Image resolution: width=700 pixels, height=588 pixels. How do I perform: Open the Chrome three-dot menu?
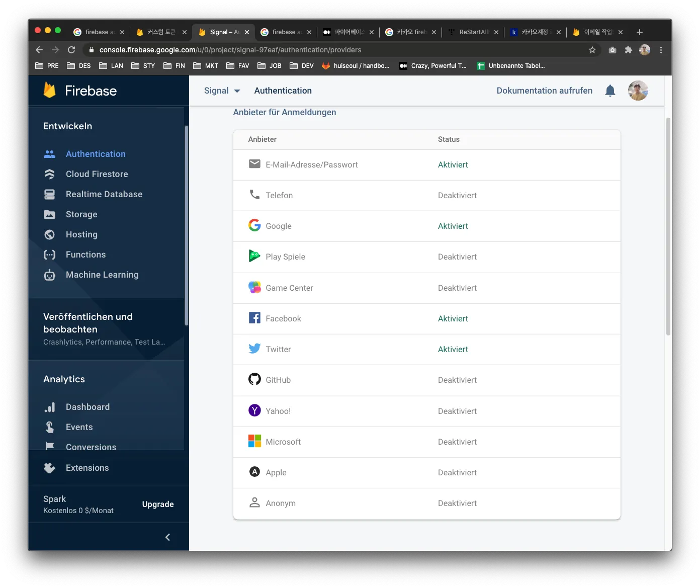pos(661,50)
